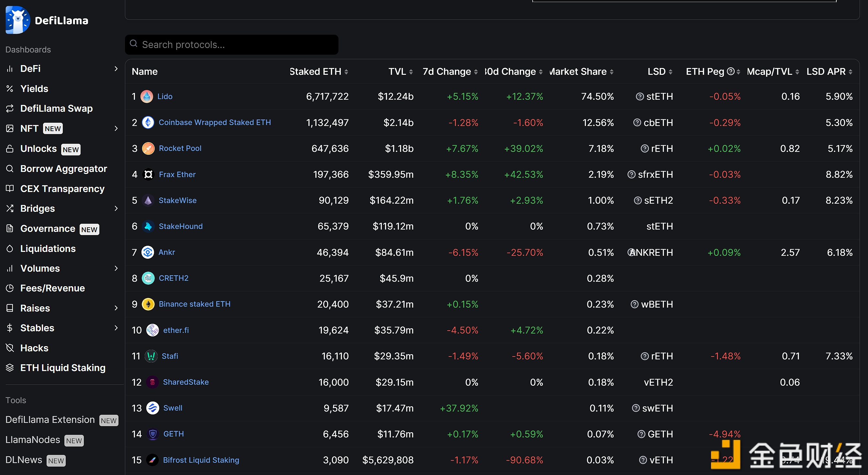Screen dimensions: 868x475
Task: Click the Coinbase Wrapped Staked ETH logo icon
Action: click(x=148, y=123)
